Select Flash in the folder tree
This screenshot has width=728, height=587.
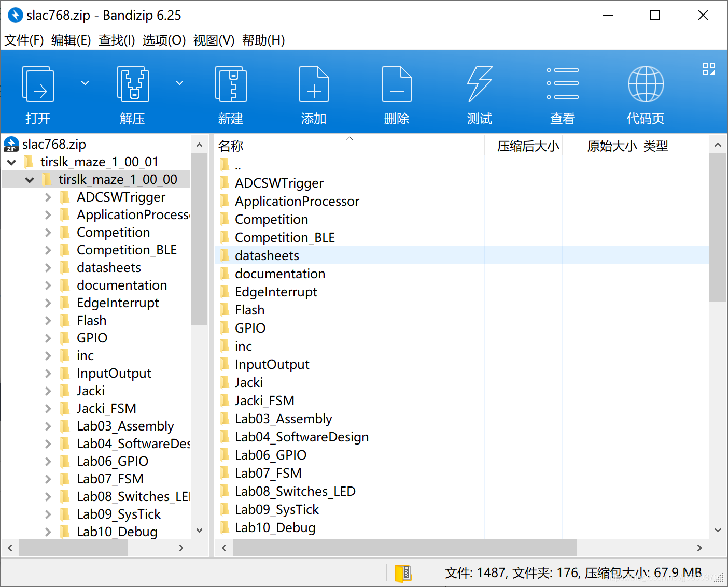[x=92, y=320]
